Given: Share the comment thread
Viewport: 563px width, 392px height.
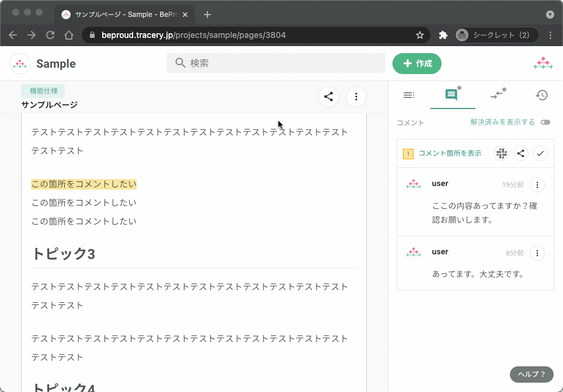Looking at the screenshot, I should [x=521, y=153].
